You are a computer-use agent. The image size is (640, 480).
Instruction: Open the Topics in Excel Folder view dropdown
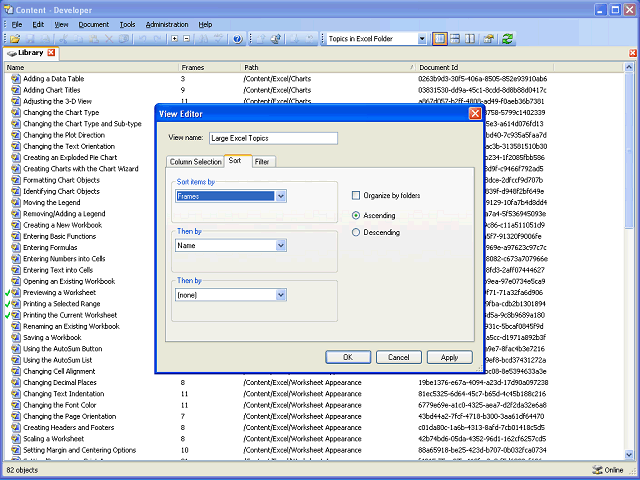[x=422, y=39]
